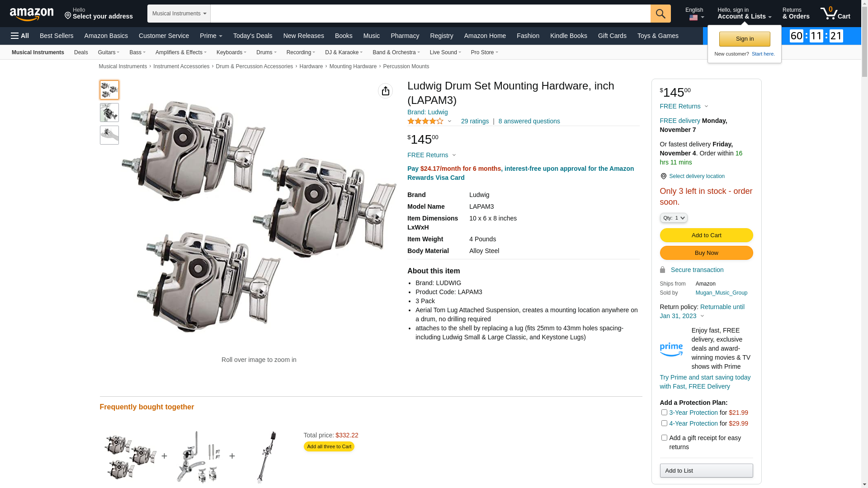
Task: Click the US flag language icon
Action: tap(693, 18)
